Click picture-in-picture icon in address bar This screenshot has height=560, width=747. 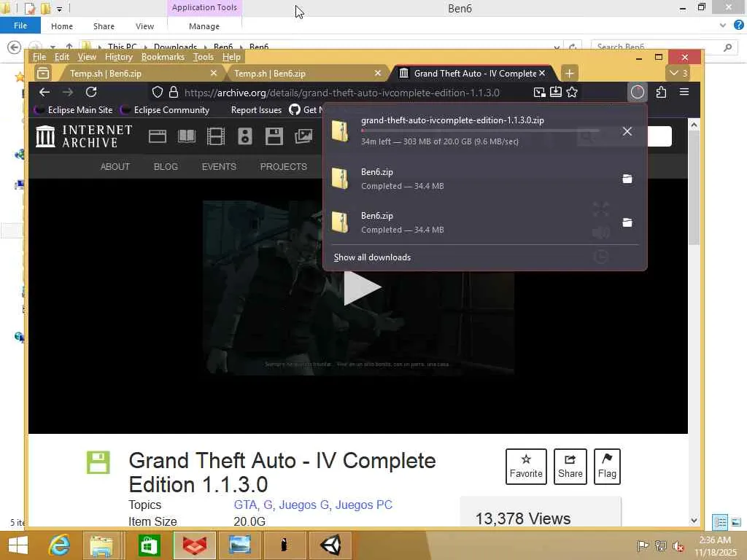tap(539, 93)
